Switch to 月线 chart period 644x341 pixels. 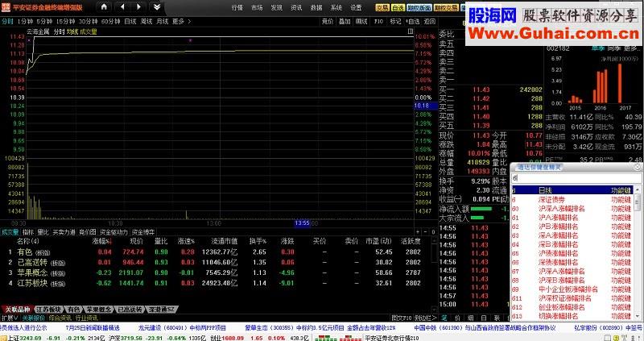[x=163, y=21]
